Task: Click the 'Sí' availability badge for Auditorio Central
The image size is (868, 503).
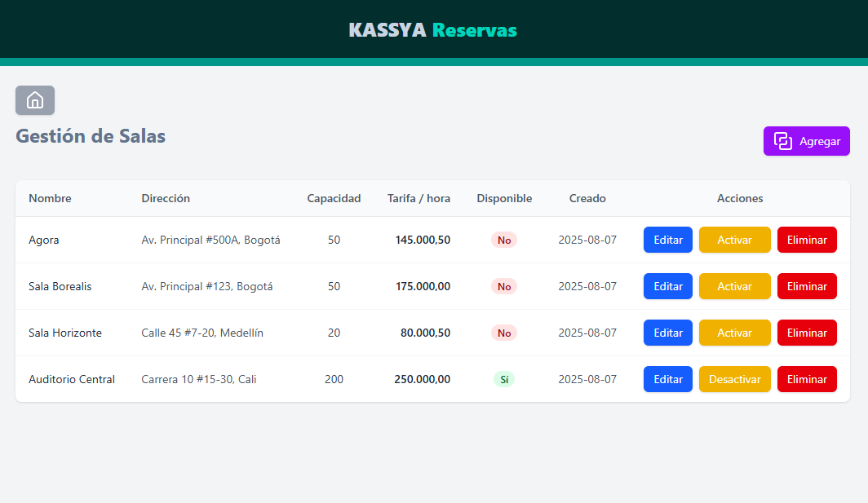Action: (x=503, y=379)
